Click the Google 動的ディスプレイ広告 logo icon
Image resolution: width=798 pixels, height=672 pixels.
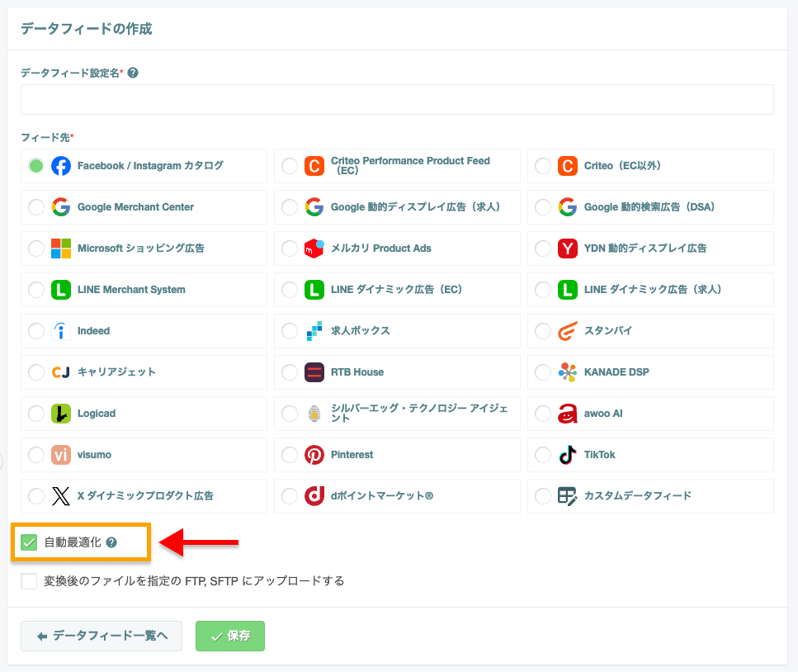click(314, 207)
